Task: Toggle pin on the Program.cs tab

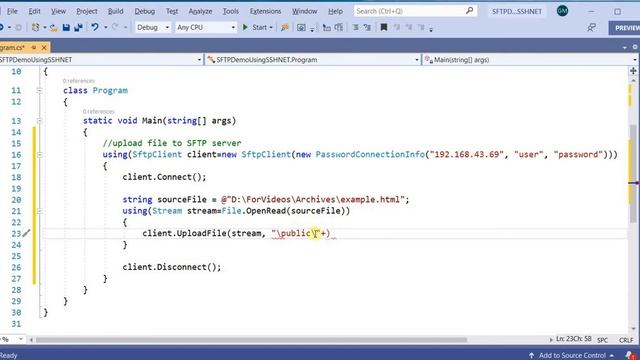Action: (x=34, y=47)
